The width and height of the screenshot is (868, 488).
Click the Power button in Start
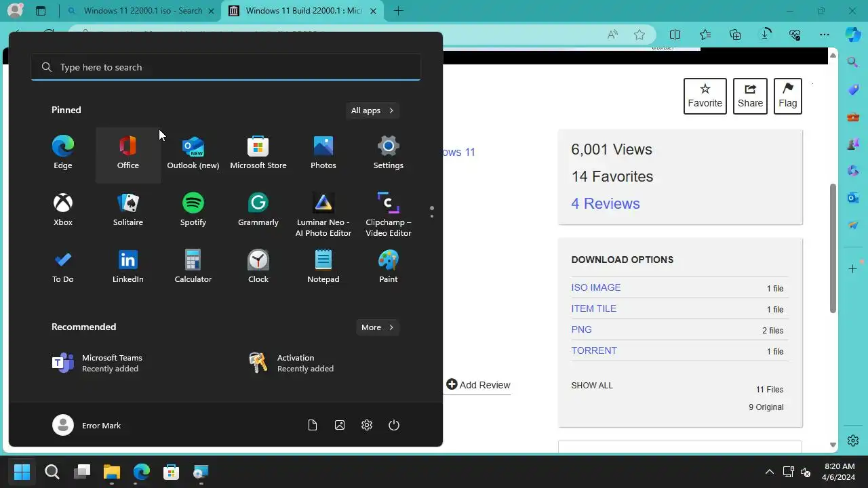coord(394,425)
